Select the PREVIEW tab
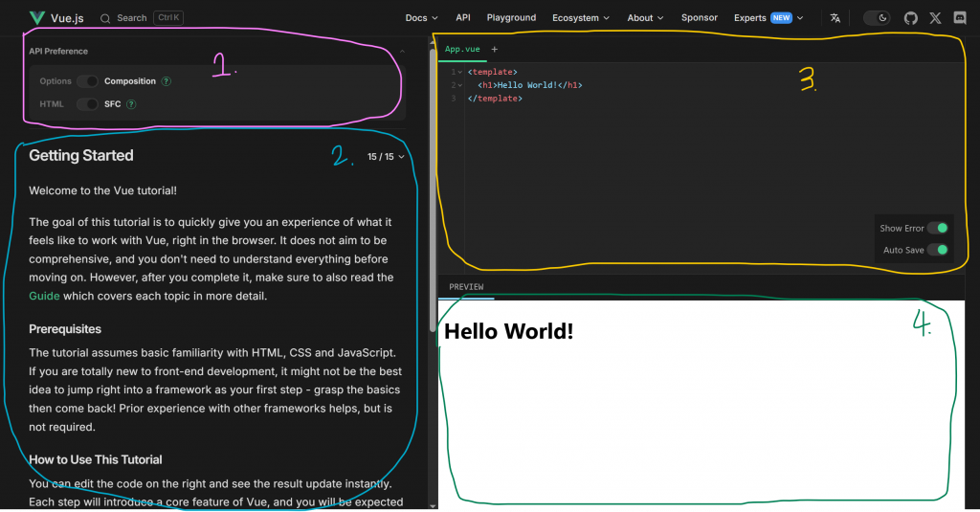Screen dimensions: 980x512 pos(466,287)
